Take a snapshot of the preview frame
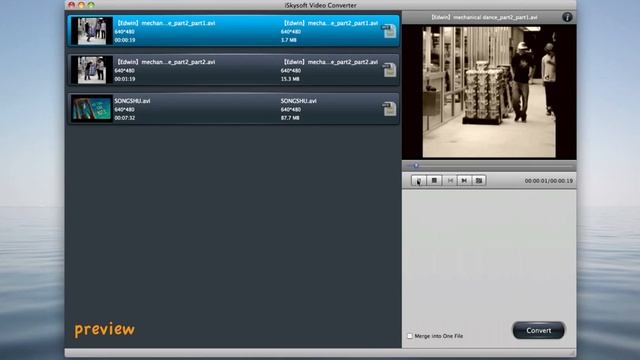This screenshot has width=640, height=360. 479,180
